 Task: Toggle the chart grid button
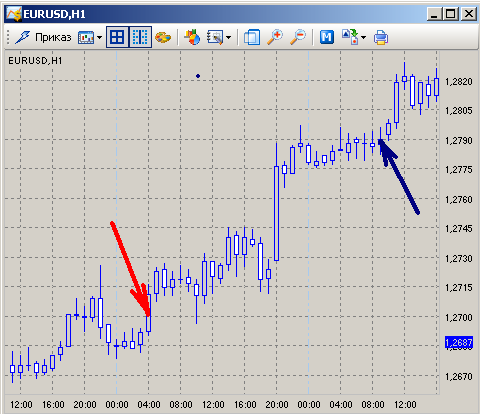tap(117, 37)
